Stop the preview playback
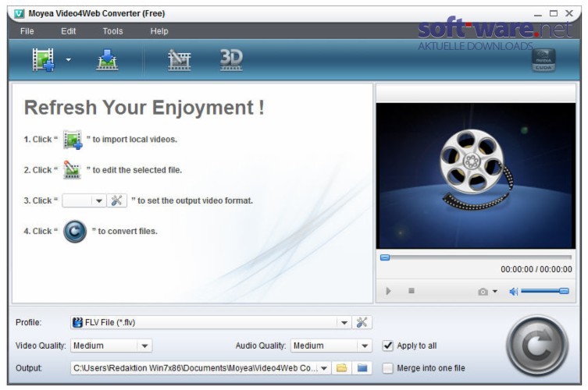 (412, 291)
